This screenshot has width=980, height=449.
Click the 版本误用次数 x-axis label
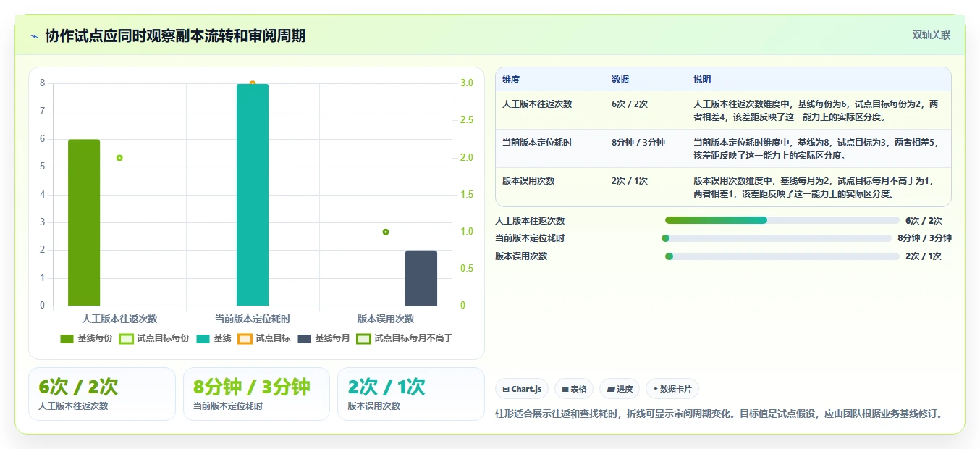[386, 319]
